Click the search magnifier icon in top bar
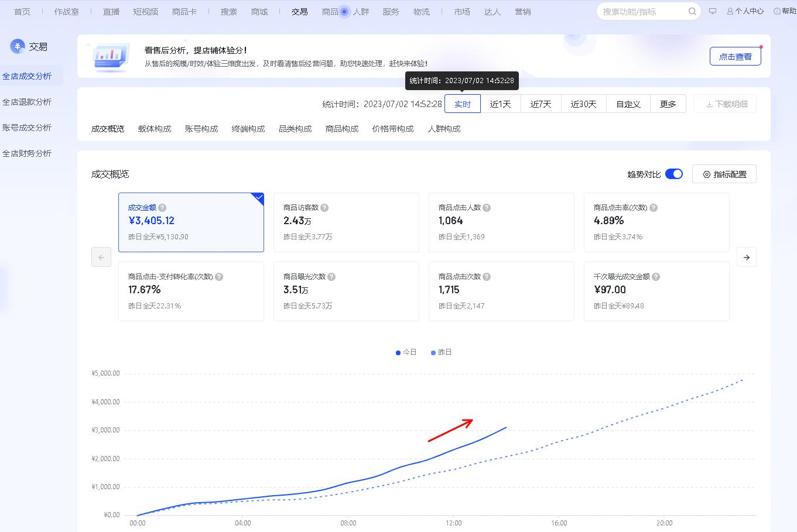 [x=692, y=11]
